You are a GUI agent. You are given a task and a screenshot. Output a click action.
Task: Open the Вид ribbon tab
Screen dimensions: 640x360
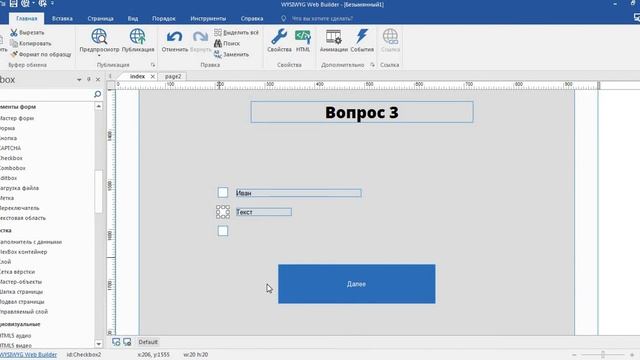pos(133,18)
